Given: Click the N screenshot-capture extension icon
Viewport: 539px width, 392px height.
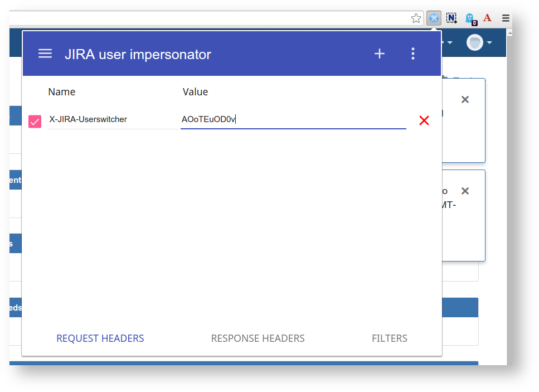Looking at the screenshot, I should click(x=451, y=18).
